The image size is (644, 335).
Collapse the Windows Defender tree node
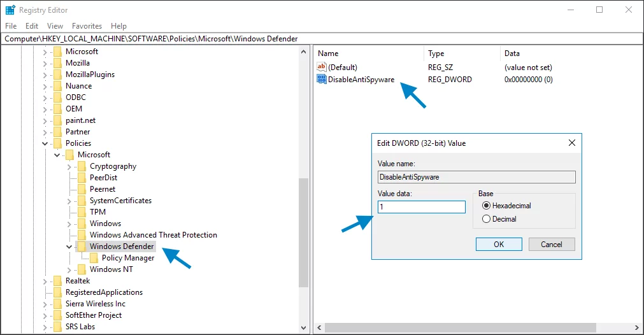(x=69, y=246)
